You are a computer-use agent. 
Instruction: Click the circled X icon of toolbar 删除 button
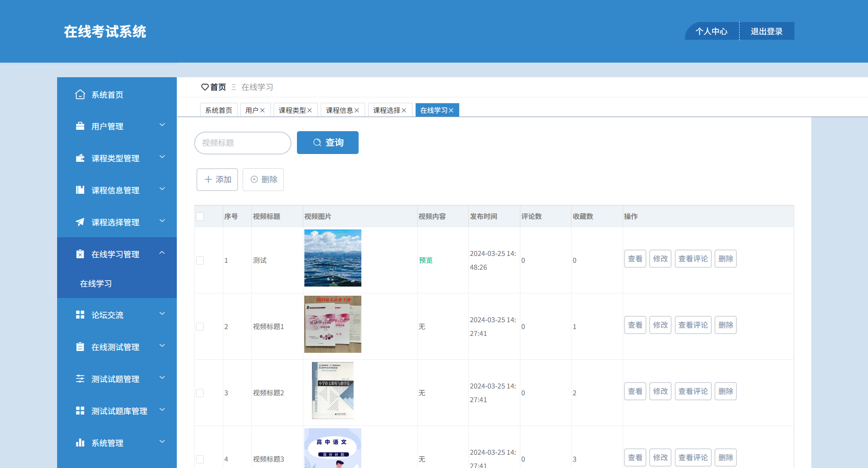pyautogui.click(x=254, y=180)
